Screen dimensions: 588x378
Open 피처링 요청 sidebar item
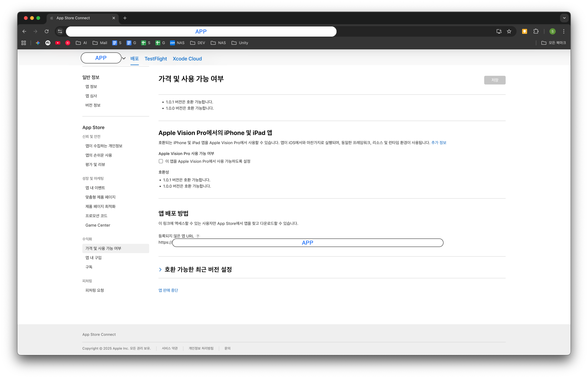(x=94, y=290)
